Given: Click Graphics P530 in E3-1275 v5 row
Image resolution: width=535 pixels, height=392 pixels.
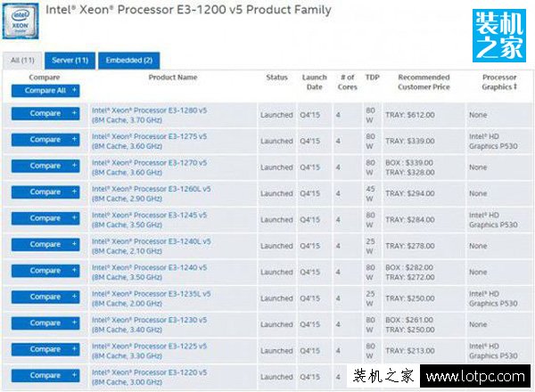Looking at the screenshot, I should pos(493,146).
